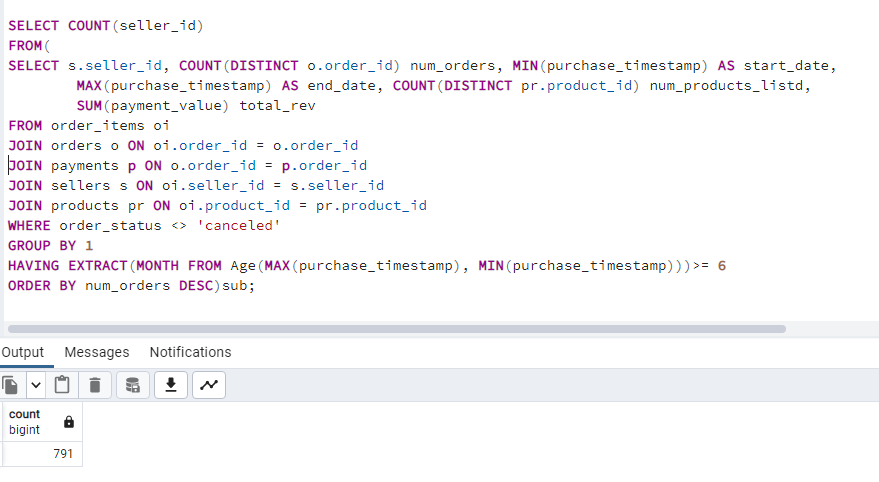Image resolution: width=879 pixels, height=482 pixels.
Task: Switch to the Notifications tab
Action: pos(190,352)
